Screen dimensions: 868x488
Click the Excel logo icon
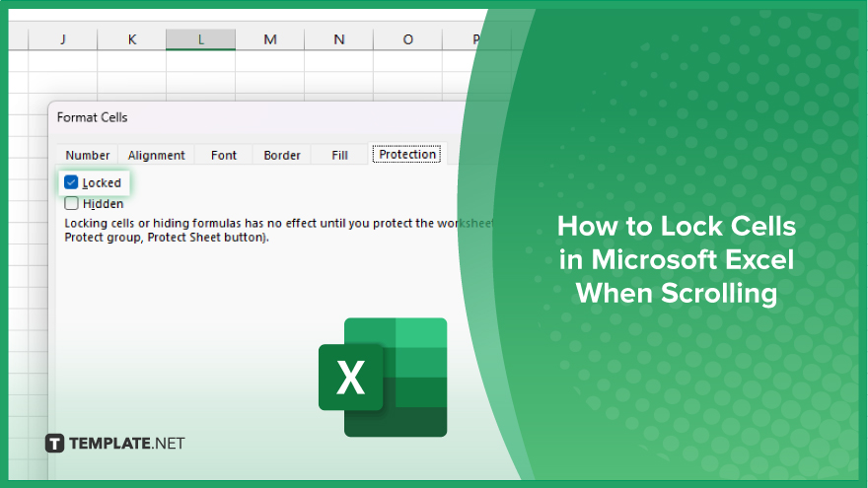(383, 378)
